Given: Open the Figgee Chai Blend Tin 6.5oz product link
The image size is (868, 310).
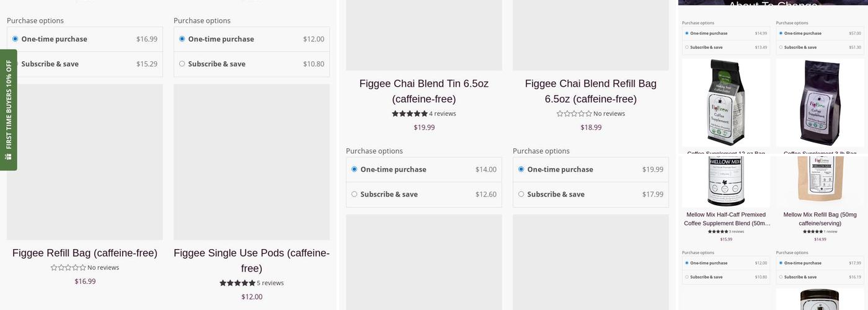Looking at the screenshot, I should click(424, 91).
